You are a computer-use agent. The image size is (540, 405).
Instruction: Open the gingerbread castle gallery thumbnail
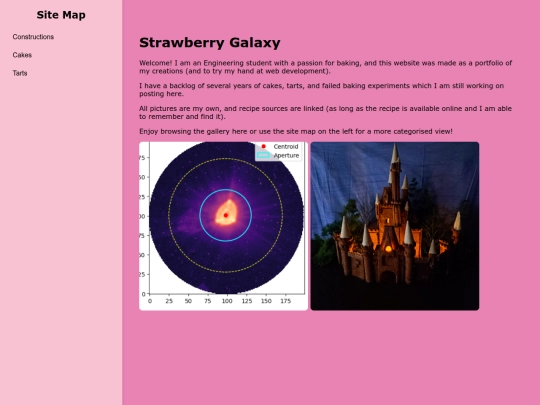(x=395, y=226)
